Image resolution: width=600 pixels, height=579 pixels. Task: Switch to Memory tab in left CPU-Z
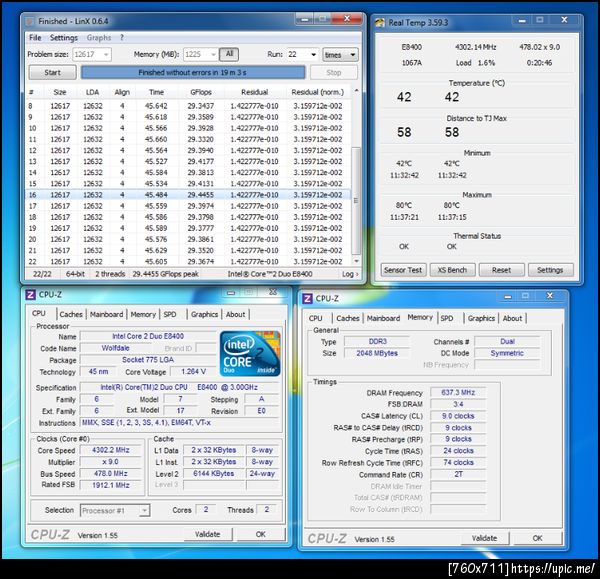(x=143, y=314)
